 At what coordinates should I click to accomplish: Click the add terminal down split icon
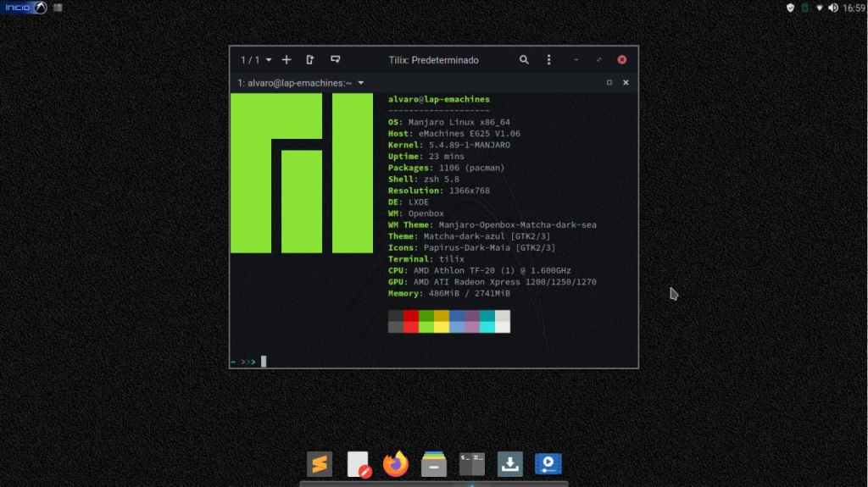[335, 60]
